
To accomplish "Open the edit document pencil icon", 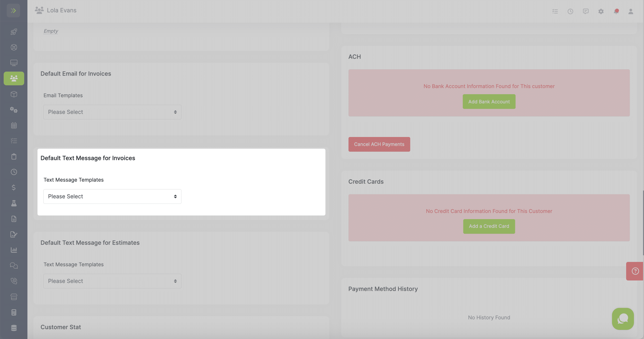I will (14, 234).
